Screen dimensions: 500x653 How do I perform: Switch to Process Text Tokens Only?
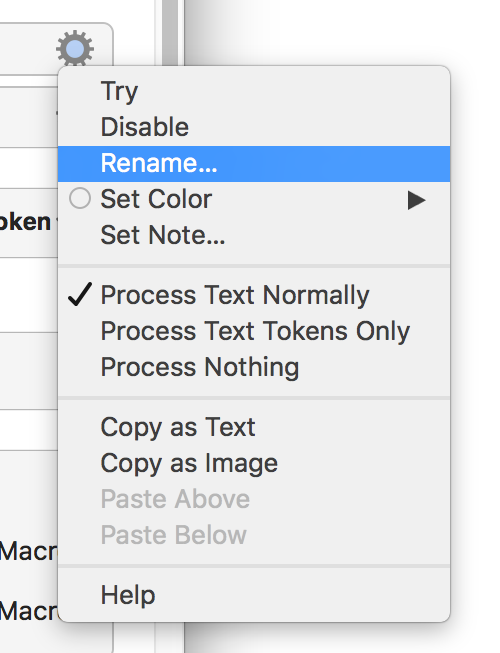254,331
